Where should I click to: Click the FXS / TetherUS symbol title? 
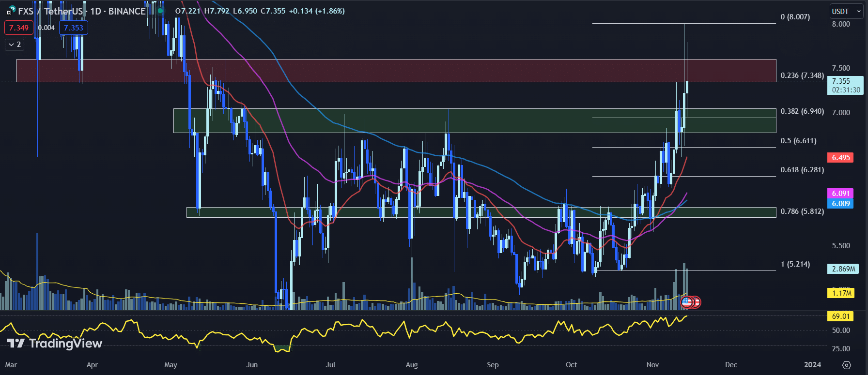(50, 11)
